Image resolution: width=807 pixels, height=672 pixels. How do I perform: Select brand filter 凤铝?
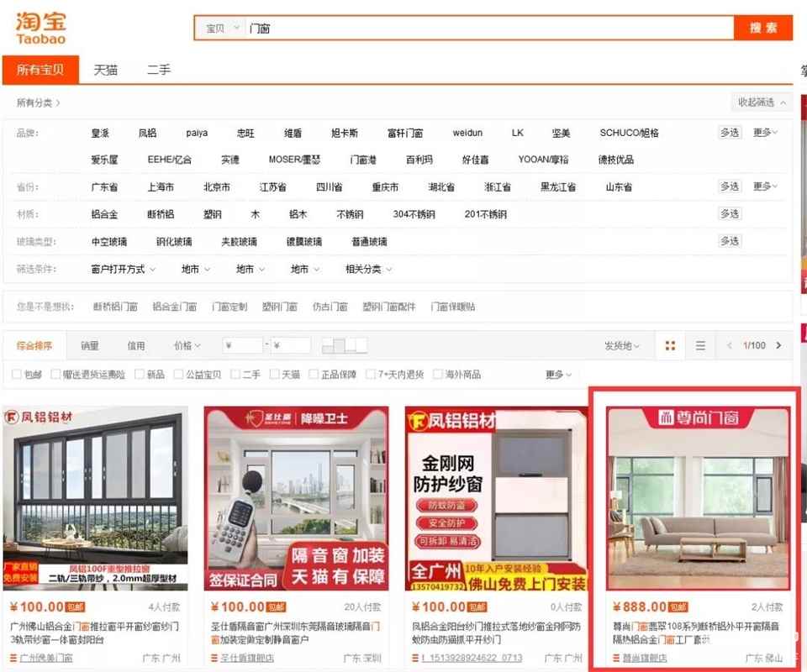(147, 133)
